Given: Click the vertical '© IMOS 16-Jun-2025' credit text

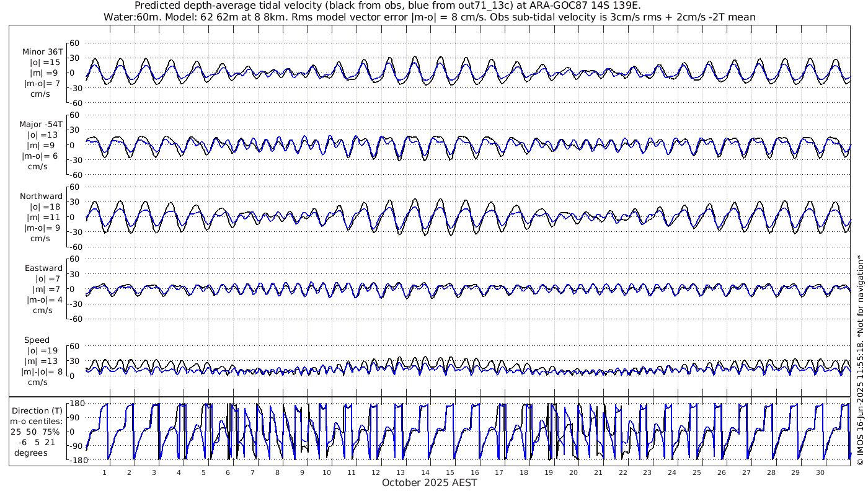Looking at the screenshot, I should 860,360.
